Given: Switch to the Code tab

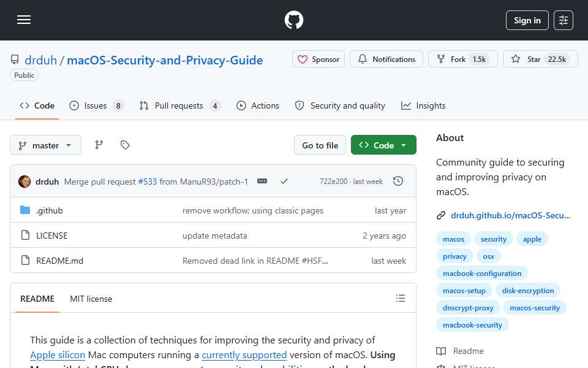Looking at the screenshot, I should click(37, 106).
